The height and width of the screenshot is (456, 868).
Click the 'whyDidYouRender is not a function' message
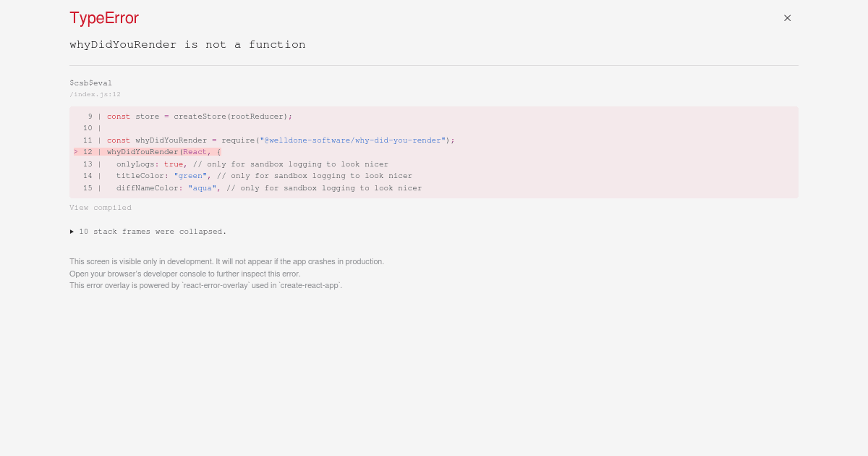point(187,45)
